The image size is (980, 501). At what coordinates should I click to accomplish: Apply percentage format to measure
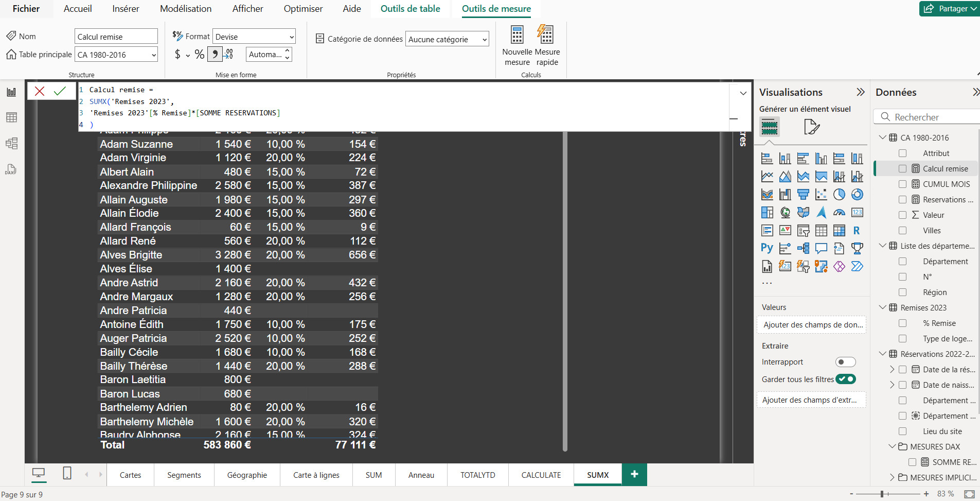tap(200, 54)
